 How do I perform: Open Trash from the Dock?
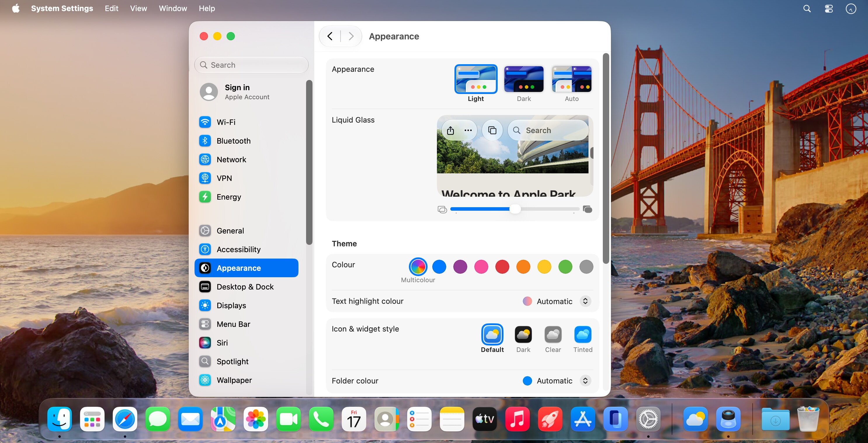coord(808,419)
